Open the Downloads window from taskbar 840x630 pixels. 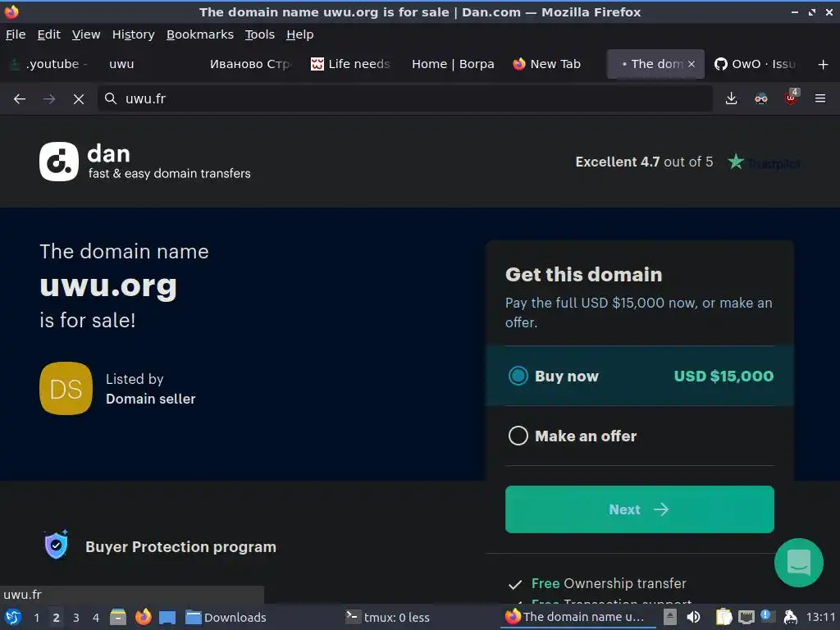(226, 618)
